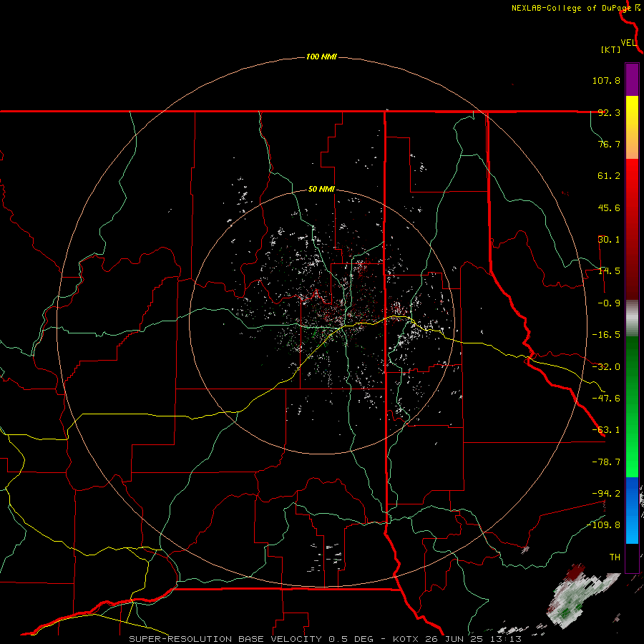The height and width of the screenshot is (644, 644).
Task: Click the [KT] units label
Action: (610, 49)
